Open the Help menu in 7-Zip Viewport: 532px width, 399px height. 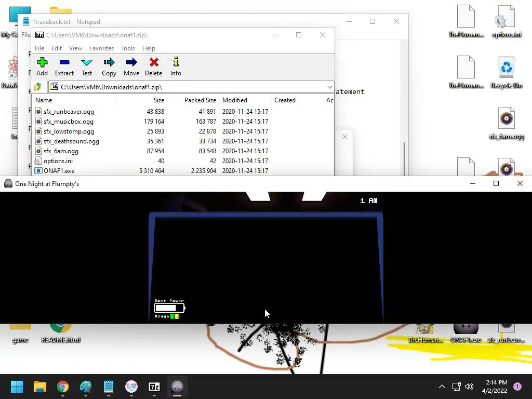[149, 48]
